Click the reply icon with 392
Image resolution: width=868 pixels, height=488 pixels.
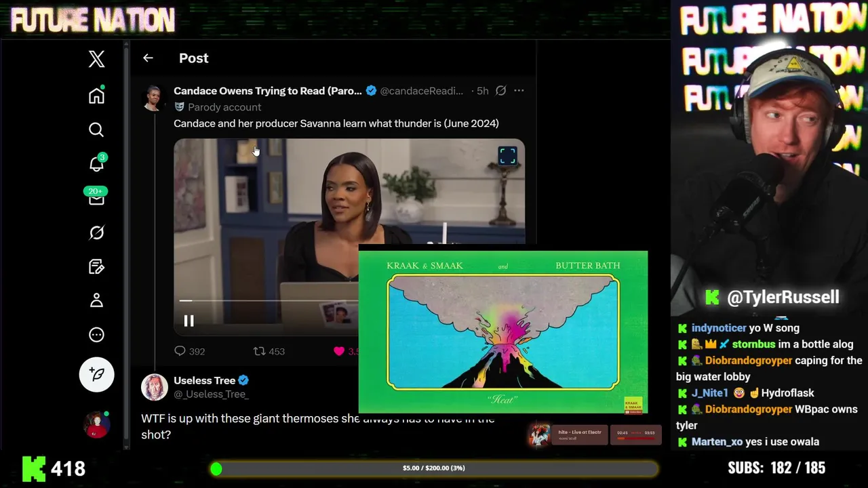tap(180, 351)
